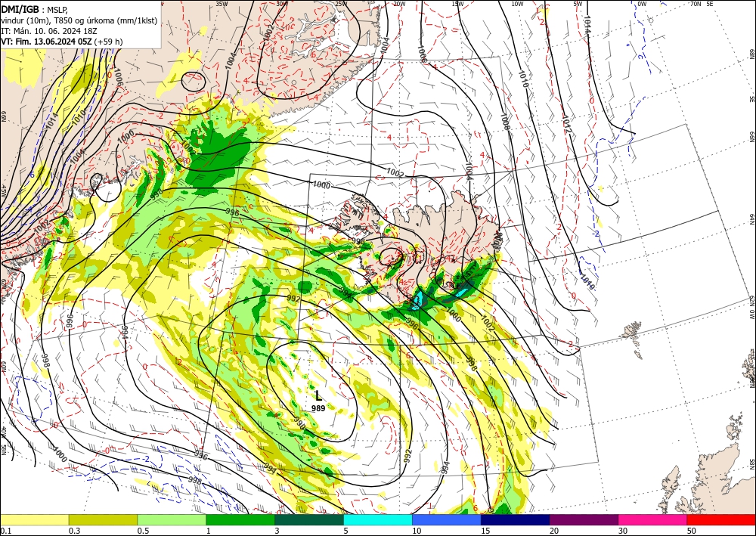Click the '70N' latitude label at top

[696, 4]
